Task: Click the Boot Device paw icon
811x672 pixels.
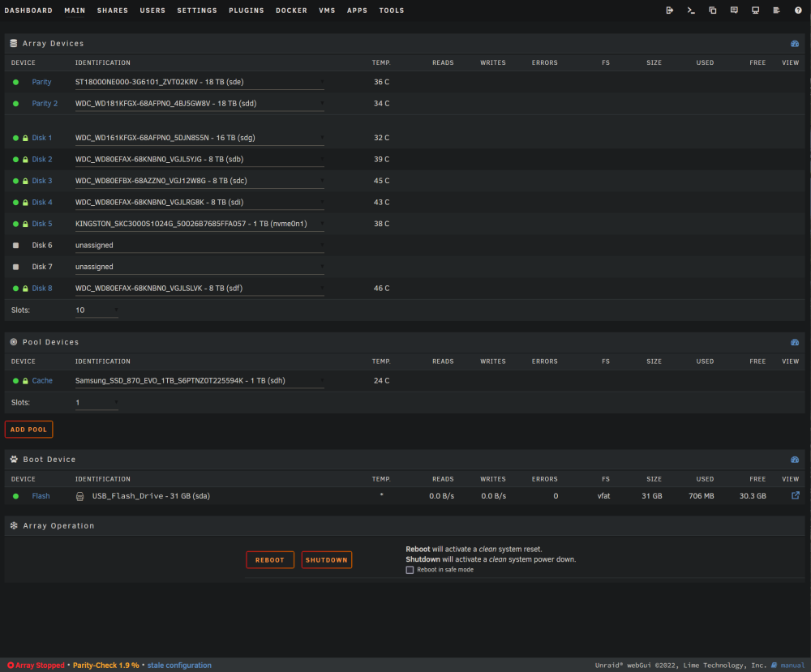Action: click(x=14, y=459)
